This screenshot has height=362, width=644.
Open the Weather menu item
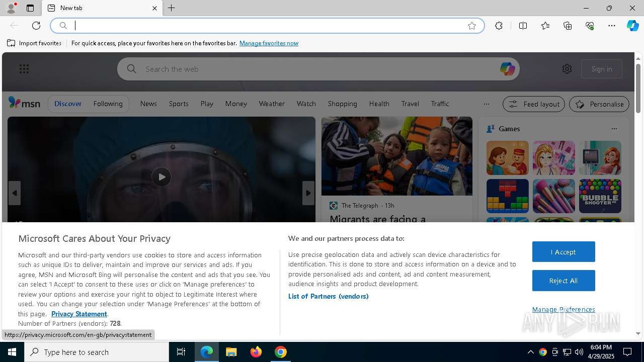(272, 104)
